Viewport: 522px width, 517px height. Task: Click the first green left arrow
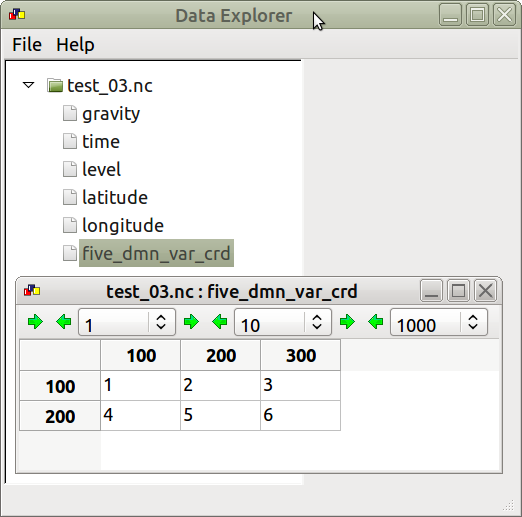pos(64,322)
